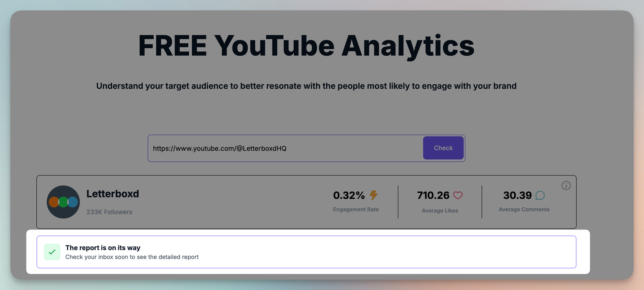Click the FREE YouTube Analytics title
Viewport: 644px width, 290px height.
pos(306,46)
